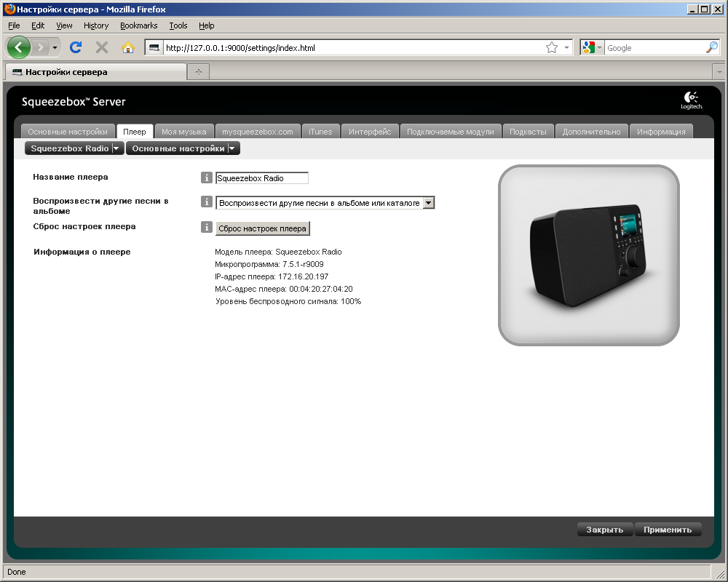Go to the Home page icon
The image size is (728, 582).
(127, 47)
